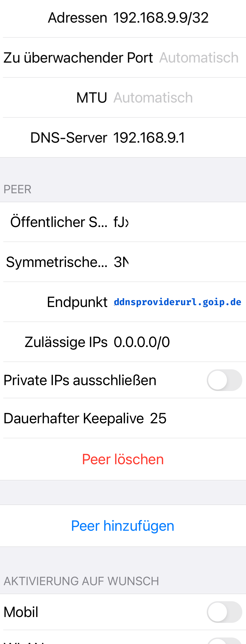This screenshot has height=644, width=246.
Task: Tap the Öffentlicher S... row label
Action: point(59,222)
